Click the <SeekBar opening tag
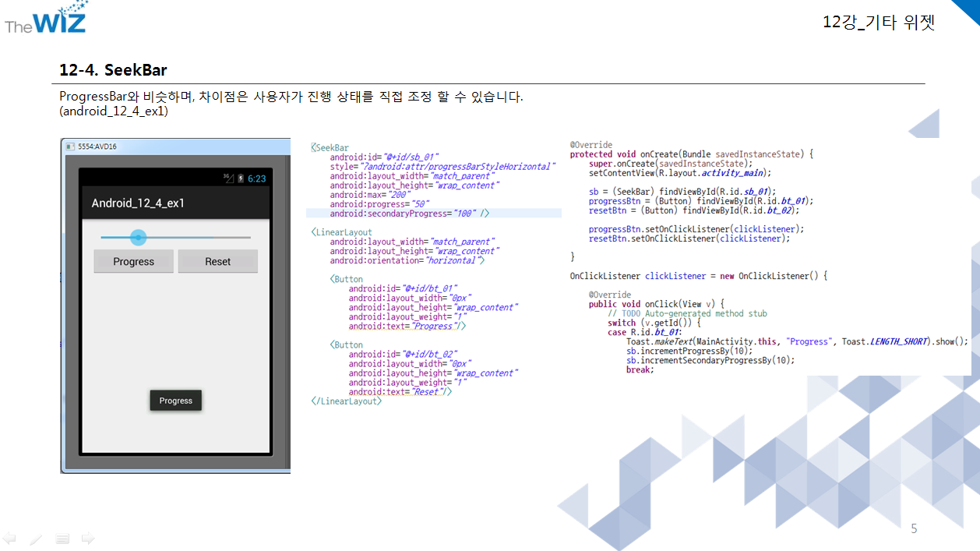980x551 pixels. coord(330,147)
